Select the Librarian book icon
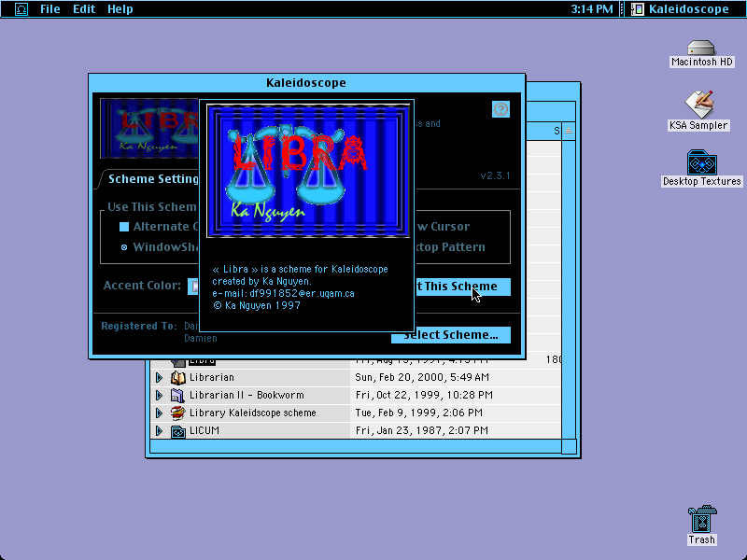The height and width of the screenshot is (560, 747). (177, 378)
